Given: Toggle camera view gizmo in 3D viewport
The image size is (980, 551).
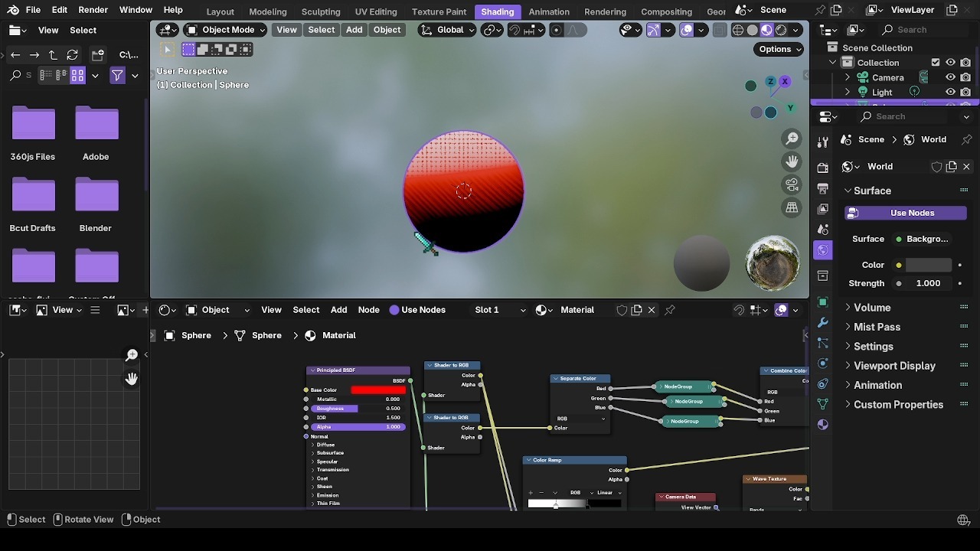Looking at the screenshot, I should point(792,184).
